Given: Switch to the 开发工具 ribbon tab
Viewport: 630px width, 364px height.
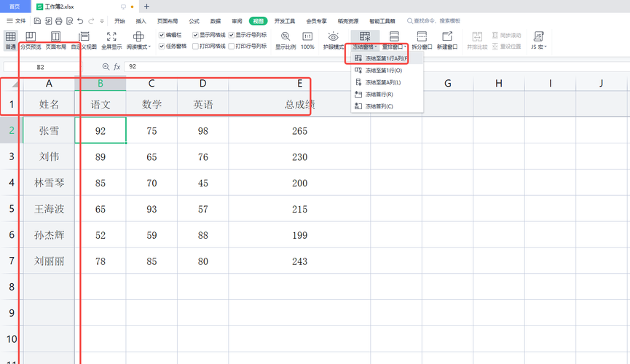Looking at the screenshot, I should [x=285, y=21].
